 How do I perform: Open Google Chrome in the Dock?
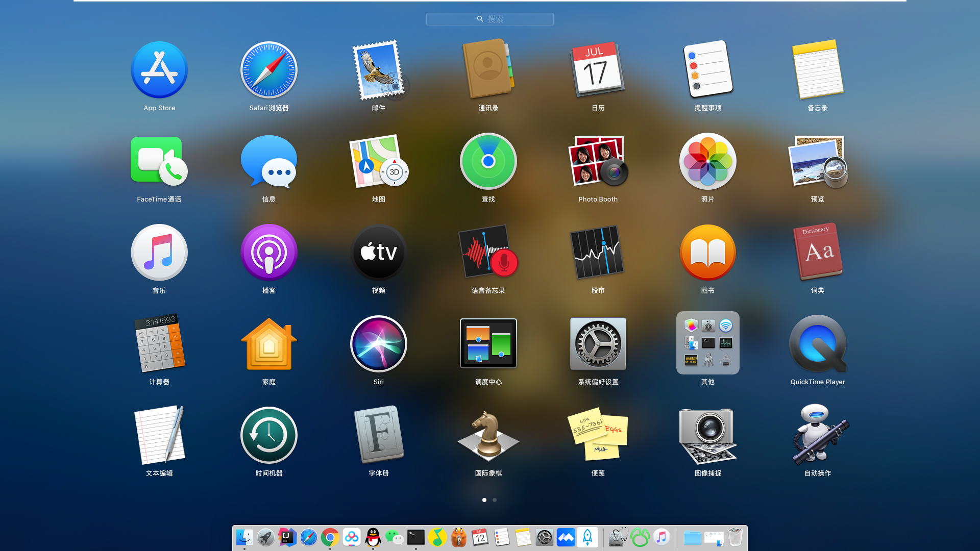(x=330, y=537)
